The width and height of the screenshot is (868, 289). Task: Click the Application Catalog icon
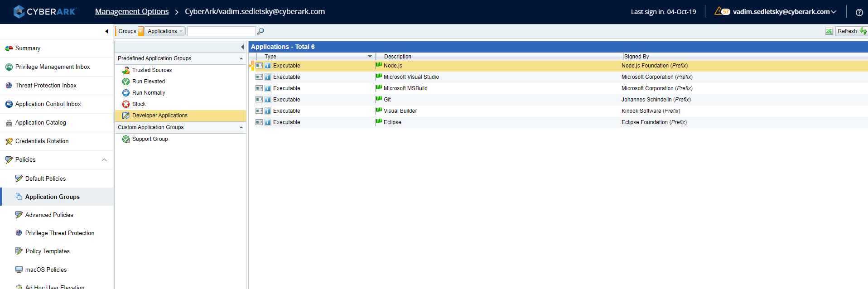(x=9, y=123)
